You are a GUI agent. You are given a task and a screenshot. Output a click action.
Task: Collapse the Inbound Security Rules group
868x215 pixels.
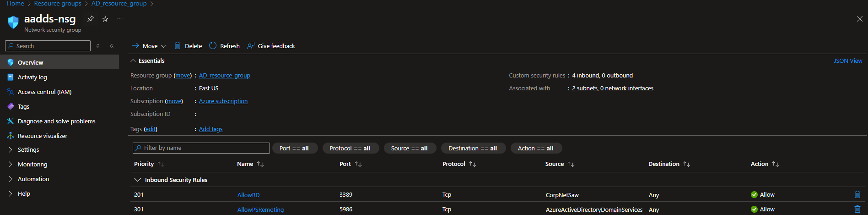[137, 180]
